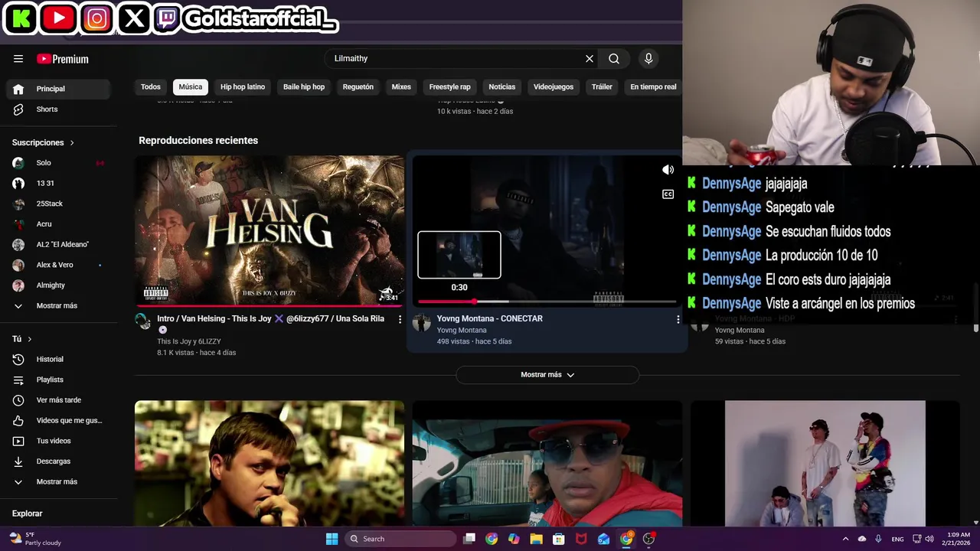Image resolution: width=980 pixels, height=551 pixels.
Task: Start voice search with the microphone
Action: click(x=648, y=58)
